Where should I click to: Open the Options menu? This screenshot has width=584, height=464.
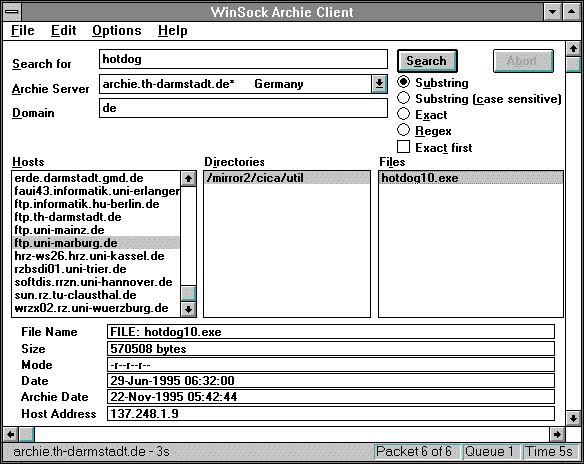tap(117, 30)
